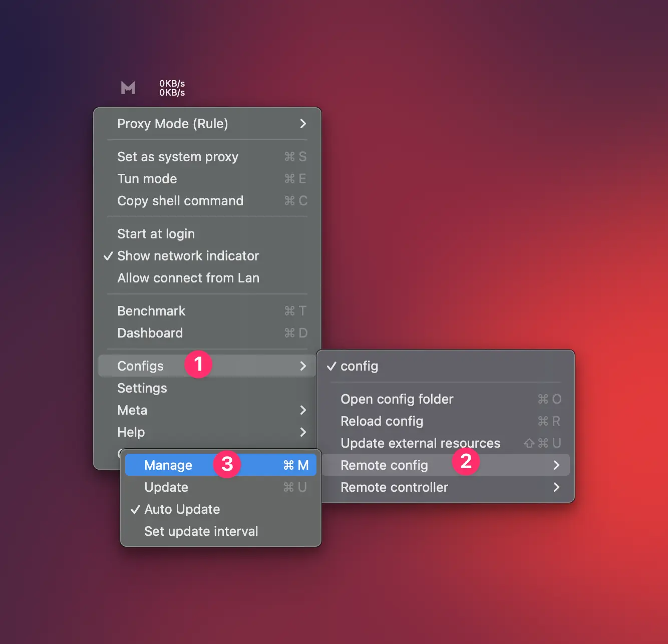Image resolution: width=668 pixels, height=644 pixels.
Task: Click Reload config
Action: pyautogui.click(x=382, y=421)
